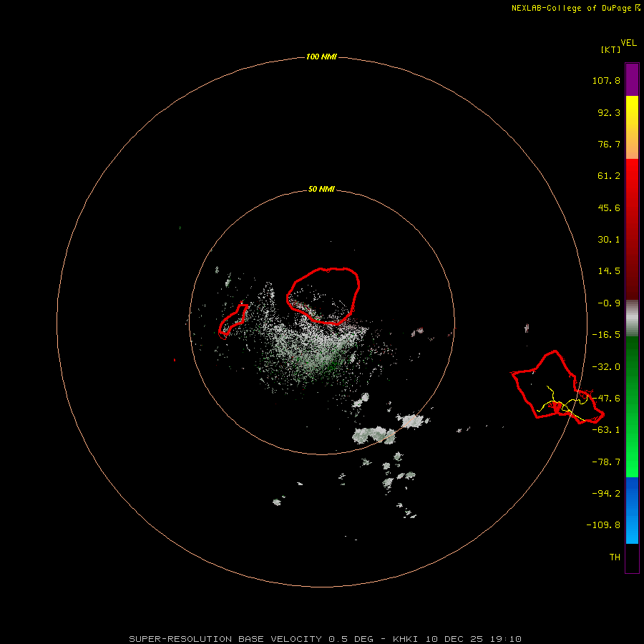Select the -47.6 legend value

pyautogui.click(x=606, y=399)
